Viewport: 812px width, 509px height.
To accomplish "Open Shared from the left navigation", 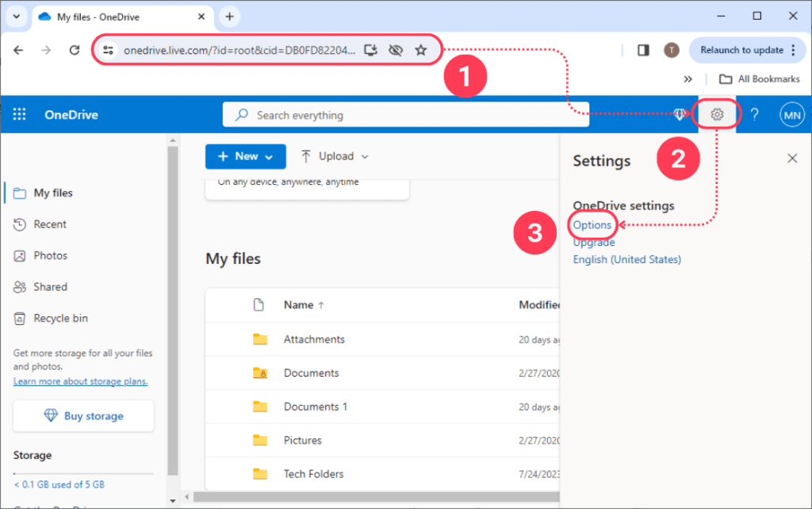I will click(x=50, y=286).
